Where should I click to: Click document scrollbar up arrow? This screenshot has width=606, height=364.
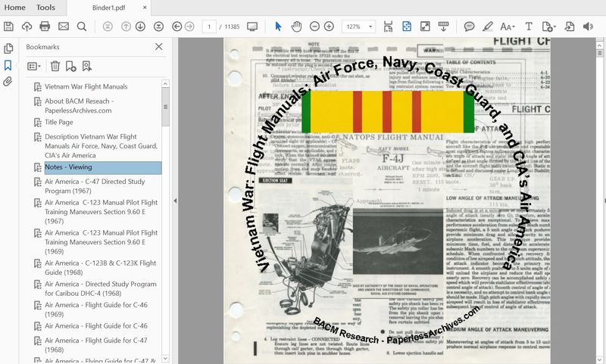[599, 45]
